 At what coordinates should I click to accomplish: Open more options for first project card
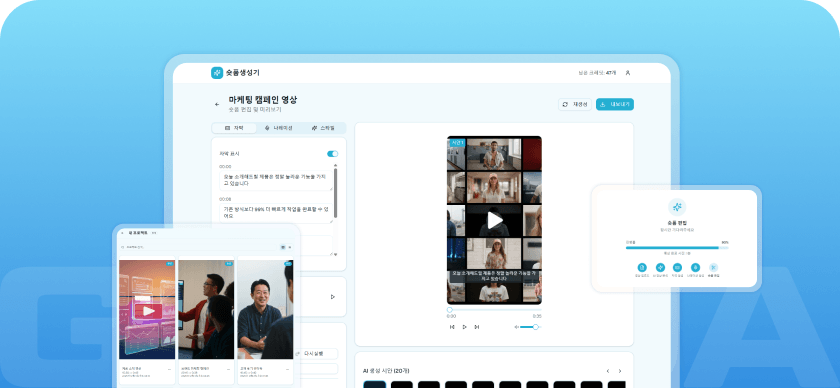coord(169,369)
